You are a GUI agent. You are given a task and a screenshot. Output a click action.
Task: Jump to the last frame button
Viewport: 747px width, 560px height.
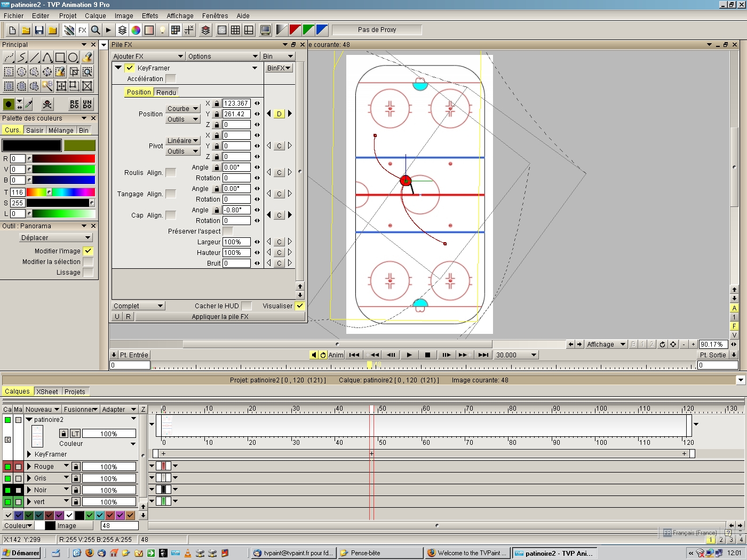tap(483, 355)
